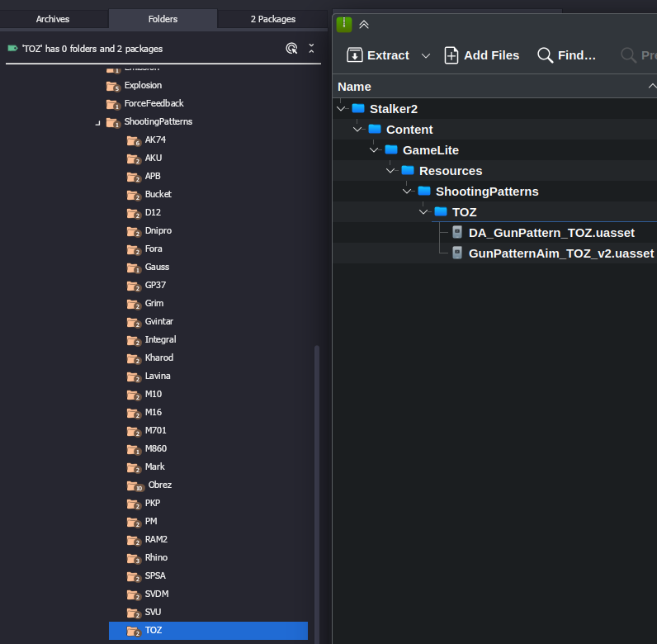Click the collapse-all arrows icon beside status text

coord(311,48)
